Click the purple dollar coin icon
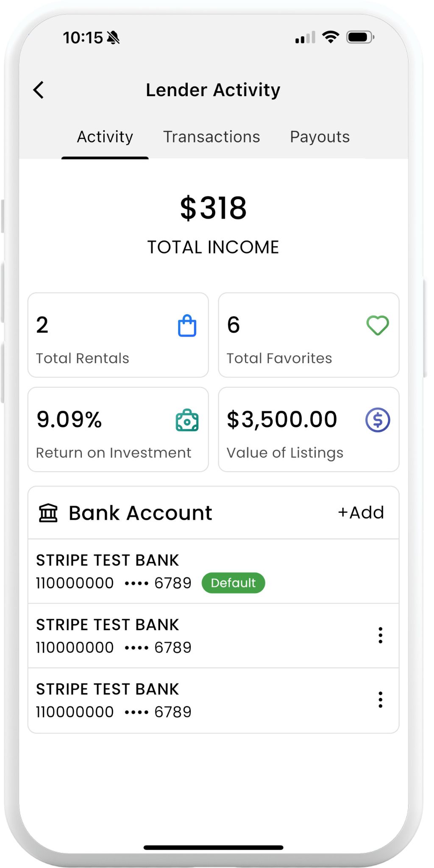Image resolution: width=434 pixels, height=868 pixels. 378,420
